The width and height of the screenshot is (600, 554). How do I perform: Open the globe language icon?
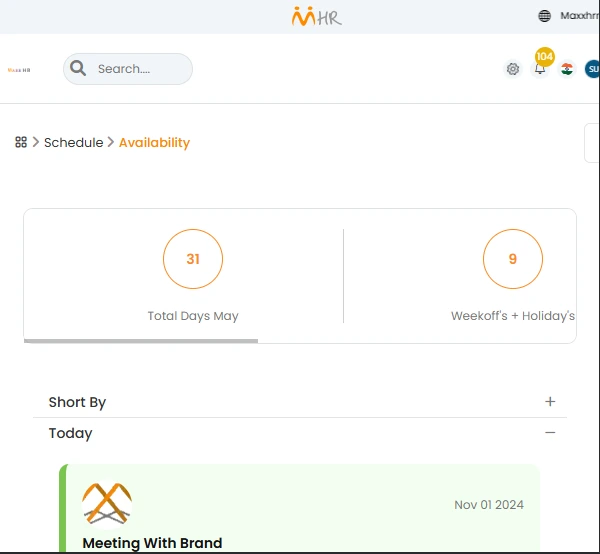point(545,16)
